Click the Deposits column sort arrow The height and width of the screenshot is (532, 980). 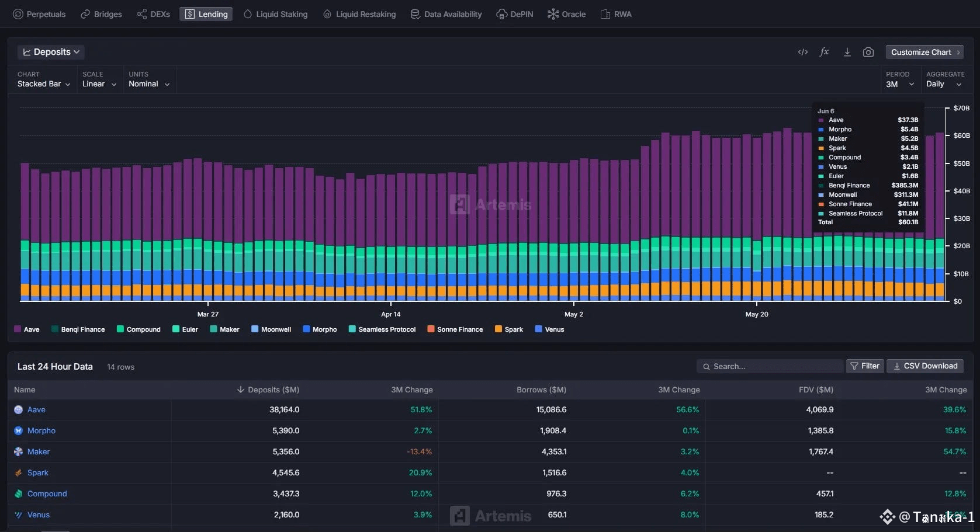click(x=240, y=390)
